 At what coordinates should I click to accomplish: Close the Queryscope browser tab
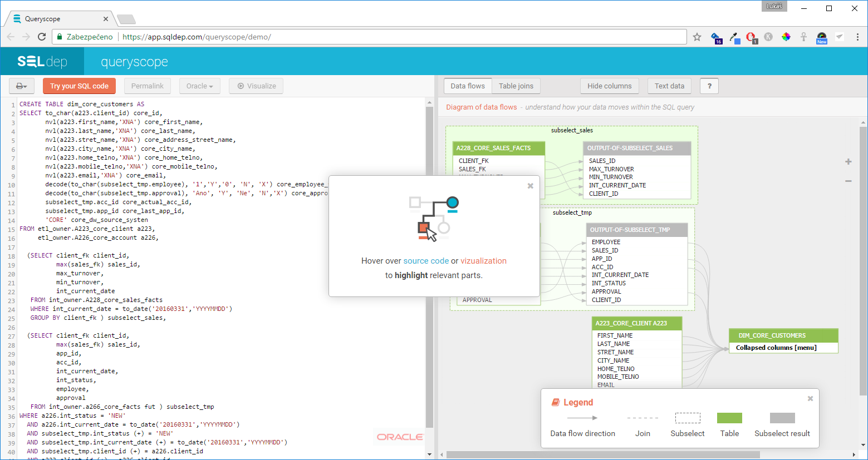tap(106, 19)
